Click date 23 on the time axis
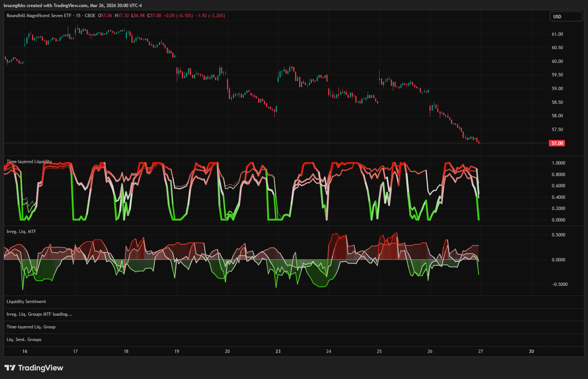Image resolution: width=588 pixels, height=379 pixels. (278, 351)
